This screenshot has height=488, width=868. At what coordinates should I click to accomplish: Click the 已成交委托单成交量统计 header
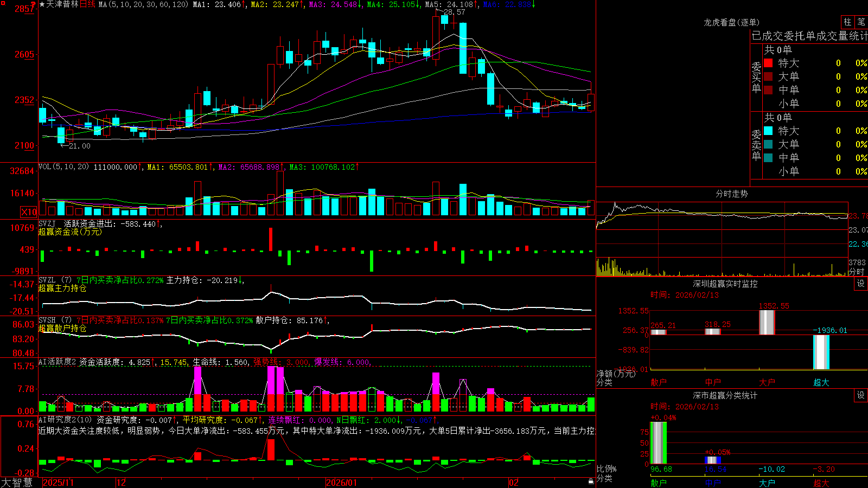[x=809, y=36]
